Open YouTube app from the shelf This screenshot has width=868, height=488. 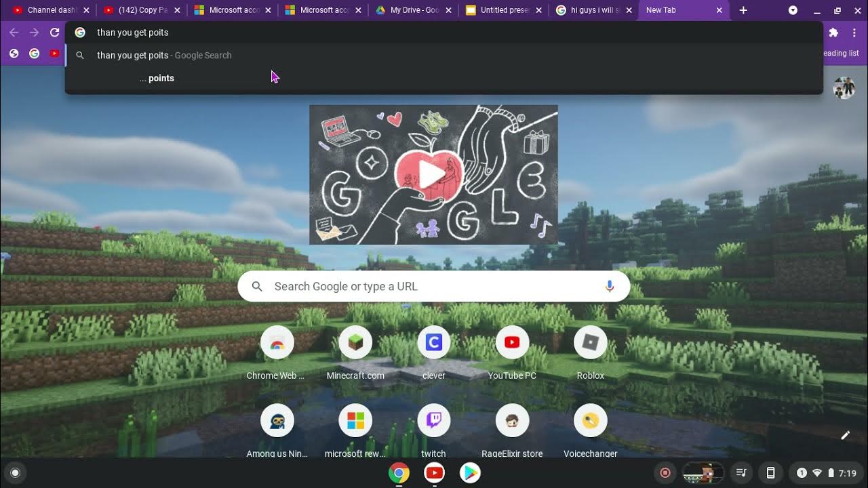434,473
